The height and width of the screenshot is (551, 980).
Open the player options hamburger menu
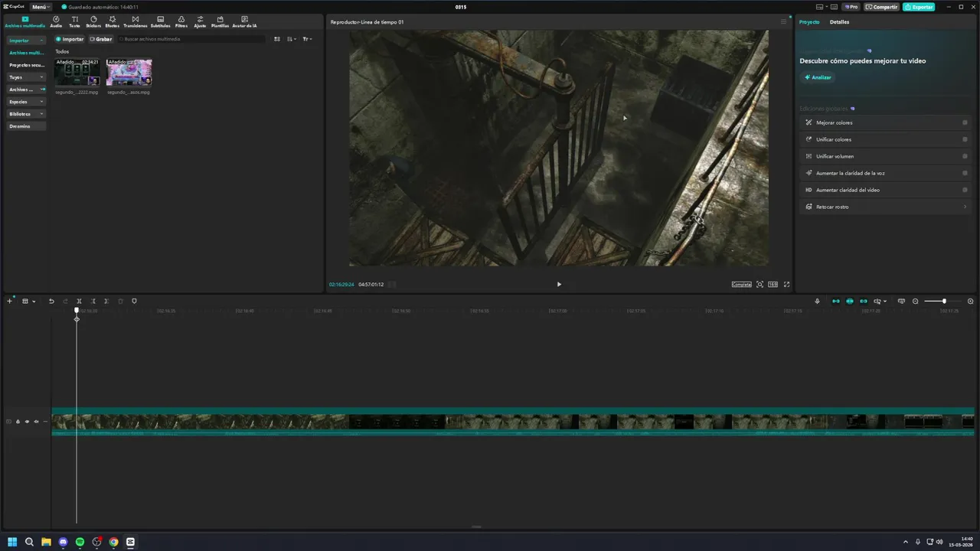(783, 22)
